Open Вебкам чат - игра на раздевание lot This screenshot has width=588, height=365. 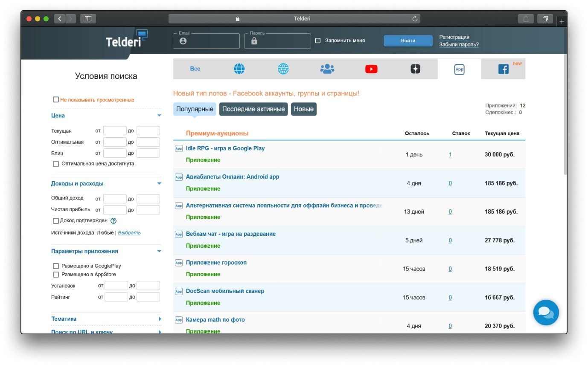point(231,234)
